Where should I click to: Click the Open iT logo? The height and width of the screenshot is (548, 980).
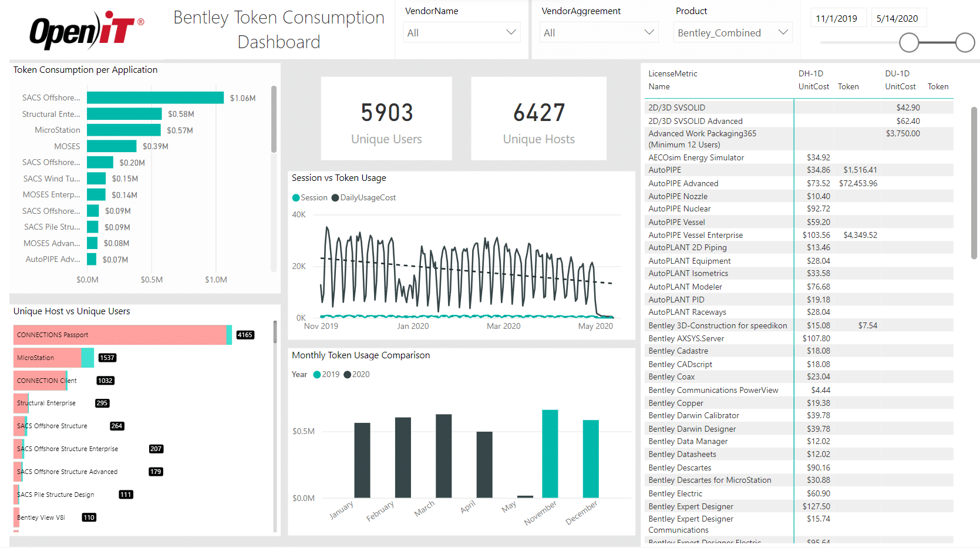[x=86, y=31]
